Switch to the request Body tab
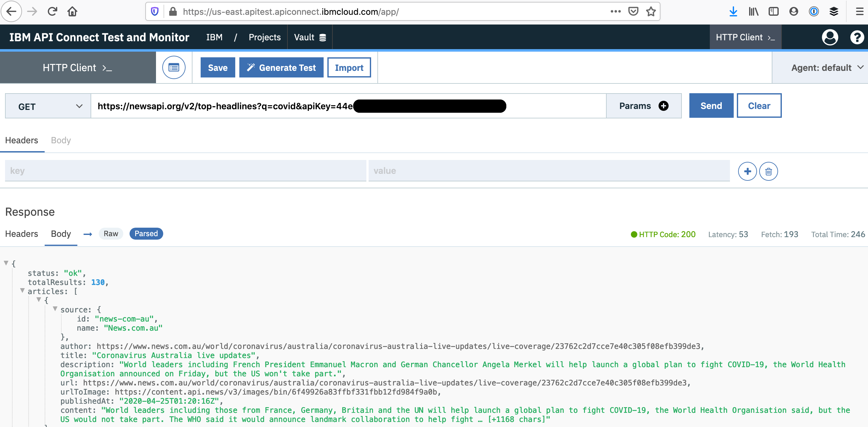This screenshot has height=427, width=868. point(61,140)
